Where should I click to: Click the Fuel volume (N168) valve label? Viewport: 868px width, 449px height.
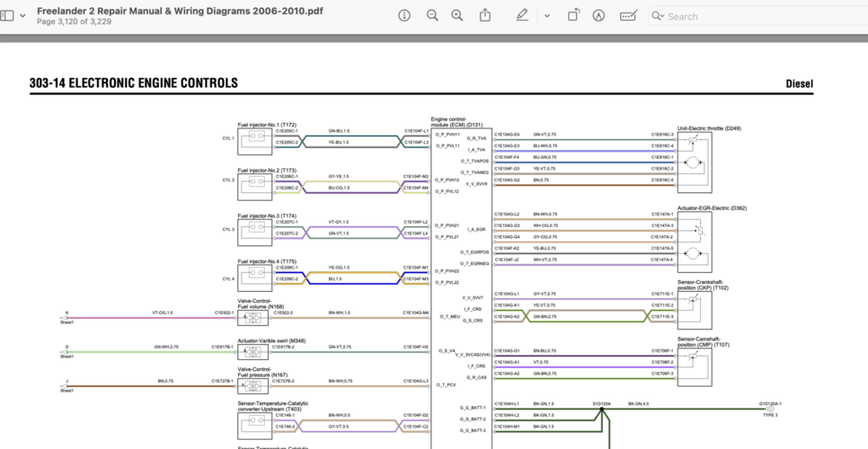[x=261, y=304]
